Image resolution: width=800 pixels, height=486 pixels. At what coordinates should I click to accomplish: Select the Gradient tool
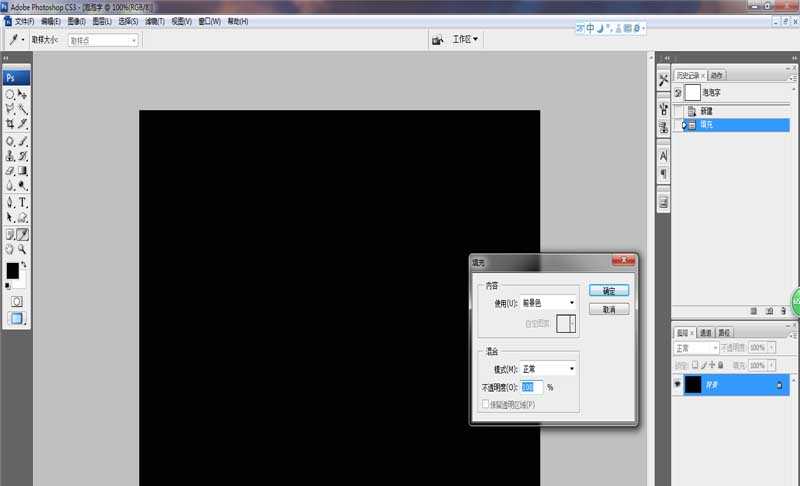(22, 171)
